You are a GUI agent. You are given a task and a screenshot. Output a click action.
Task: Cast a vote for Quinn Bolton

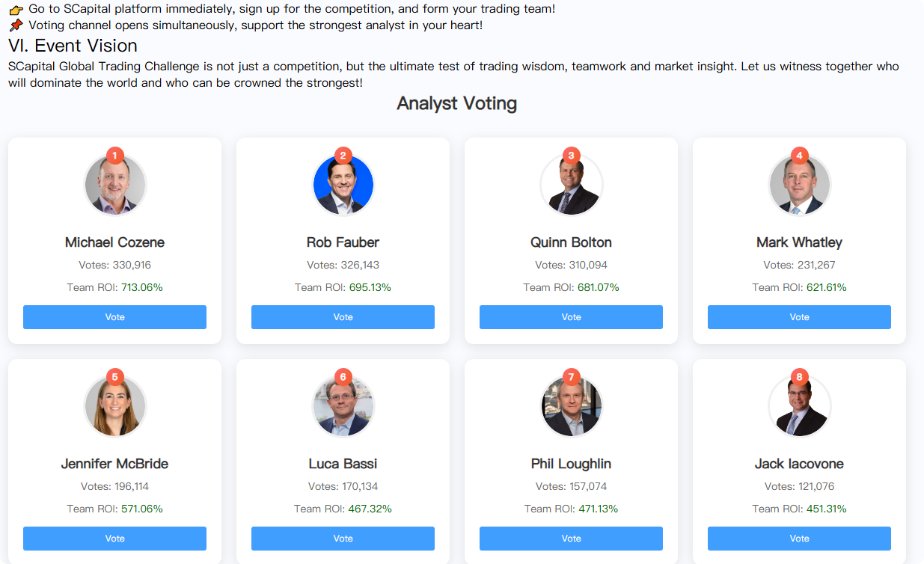pyautogui.click(x=571, y=317)
